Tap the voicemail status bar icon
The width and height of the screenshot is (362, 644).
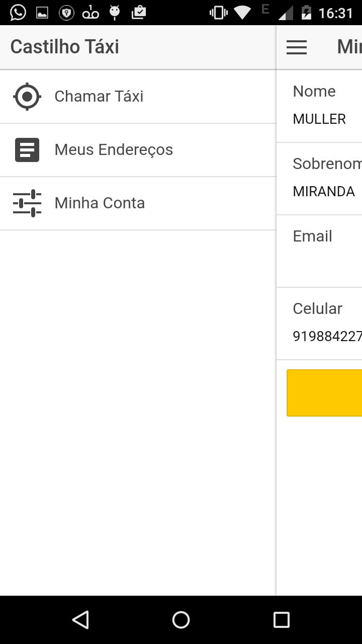90,13
